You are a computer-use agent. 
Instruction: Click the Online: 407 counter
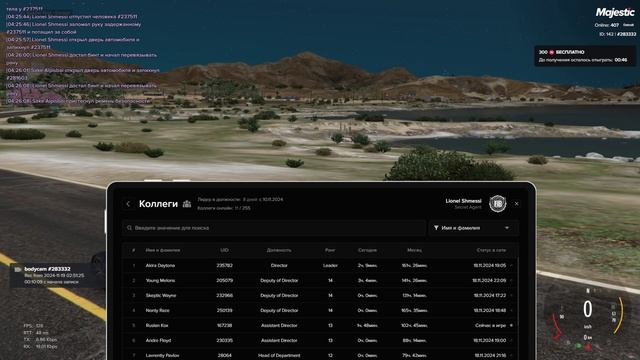click(x=607, y=25)
